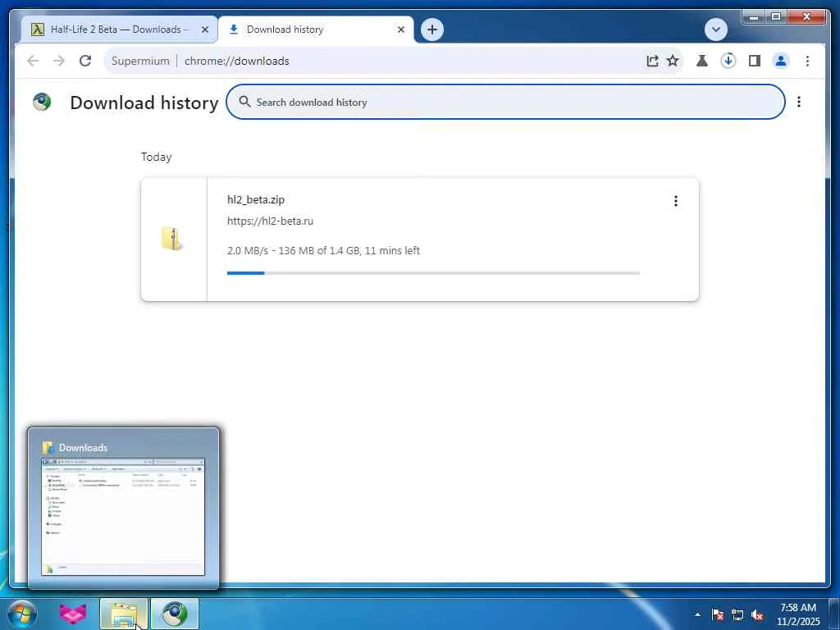Open the Action Center flag icon
The width and height of the screenshot is (840, 630).
(x=718, y=614)
